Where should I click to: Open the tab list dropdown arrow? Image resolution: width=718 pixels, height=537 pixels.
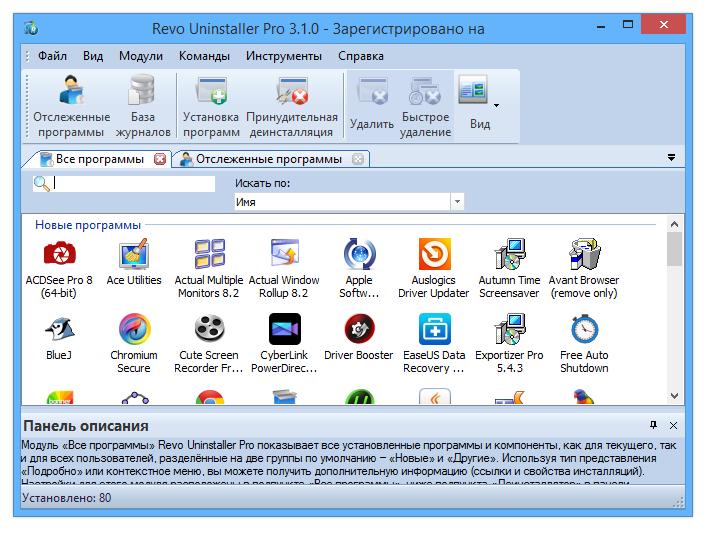[671, 157]
